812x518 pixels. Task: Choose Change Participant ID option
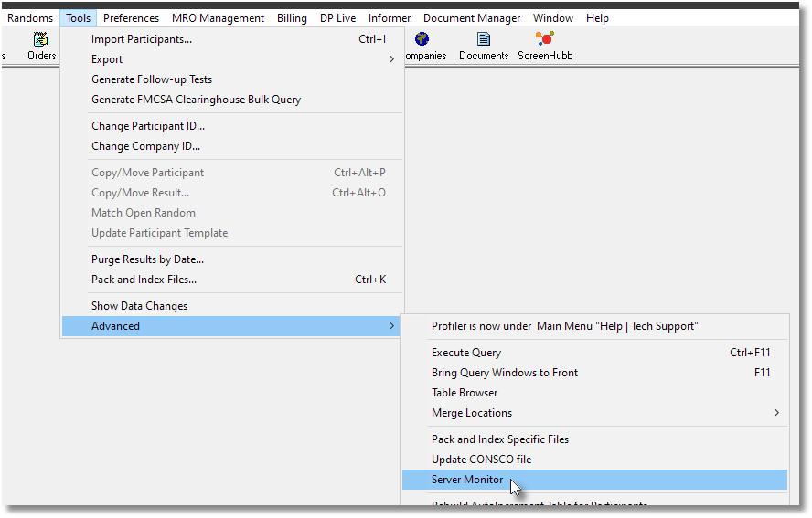(x=148, y=126)
